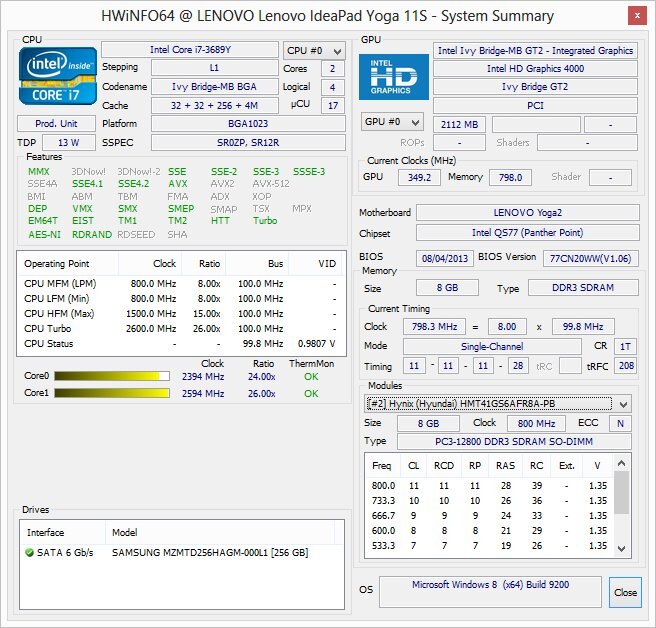Click the cache 32 + 32 + 256 + 4M field

point(214,105)
